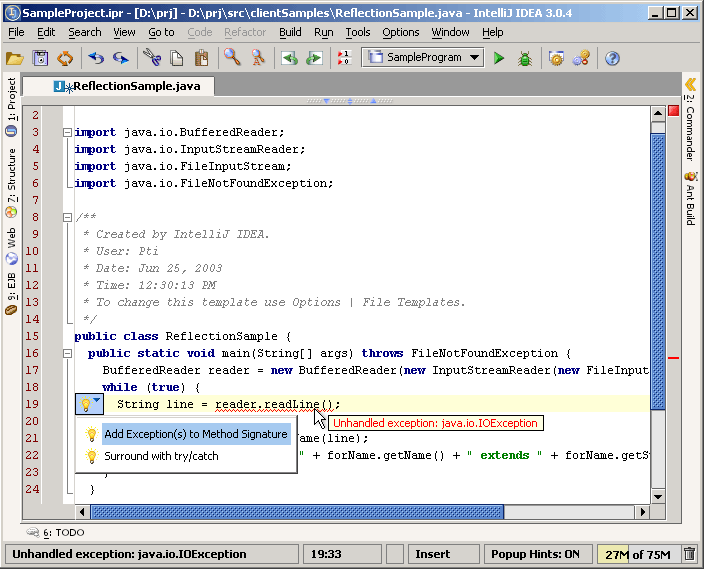Screen dimensions: 704x569
Task: Open the File menu
Action: [16, 32]
